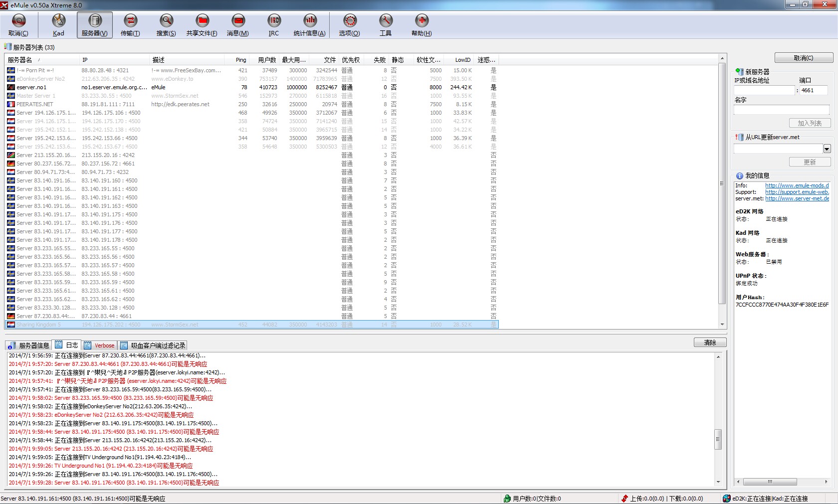The width and height of the screenshot is (838, 504).
Task: Click the 我的信息 info icon
Action: pyautogui.click(x=739, y=175)
